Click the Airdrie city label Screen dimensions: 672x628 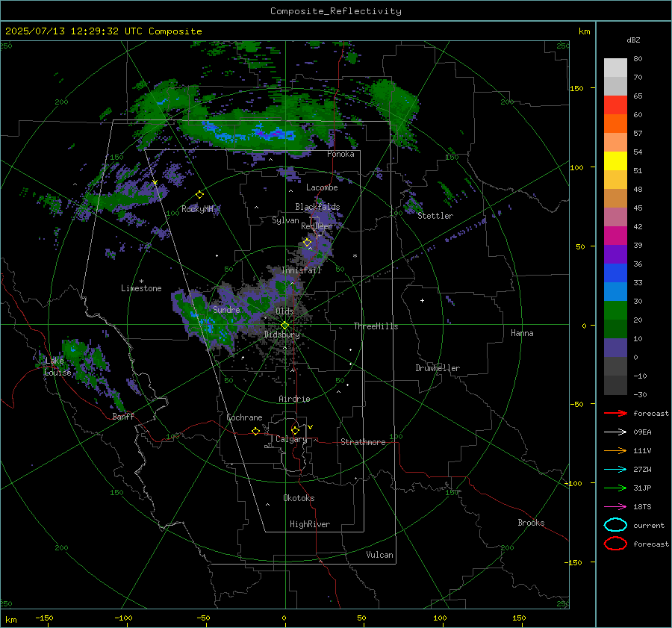[294, 399]
